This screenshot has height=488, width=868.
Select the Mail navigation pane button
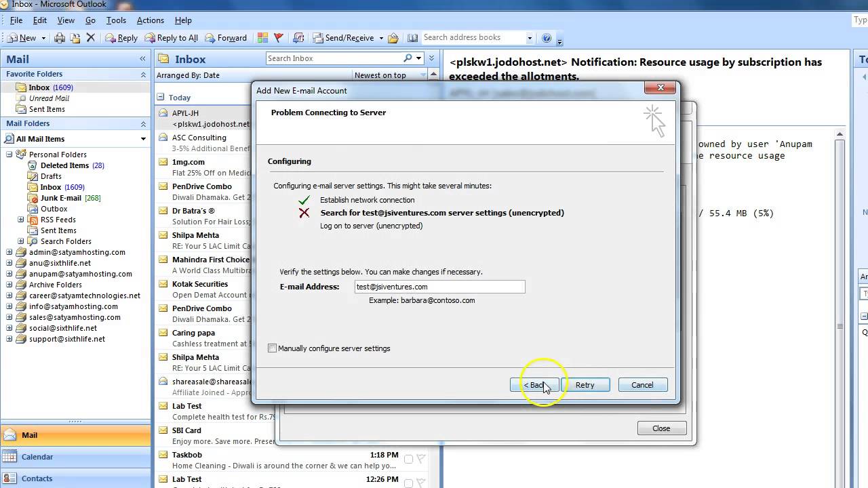click(x=75, y=435)
